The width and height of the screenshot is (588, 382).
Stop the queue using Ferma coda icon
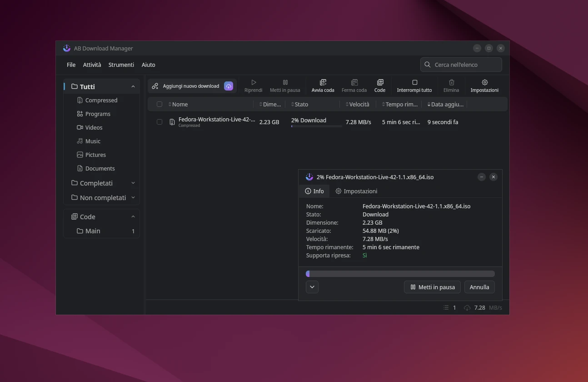point(354,85)
